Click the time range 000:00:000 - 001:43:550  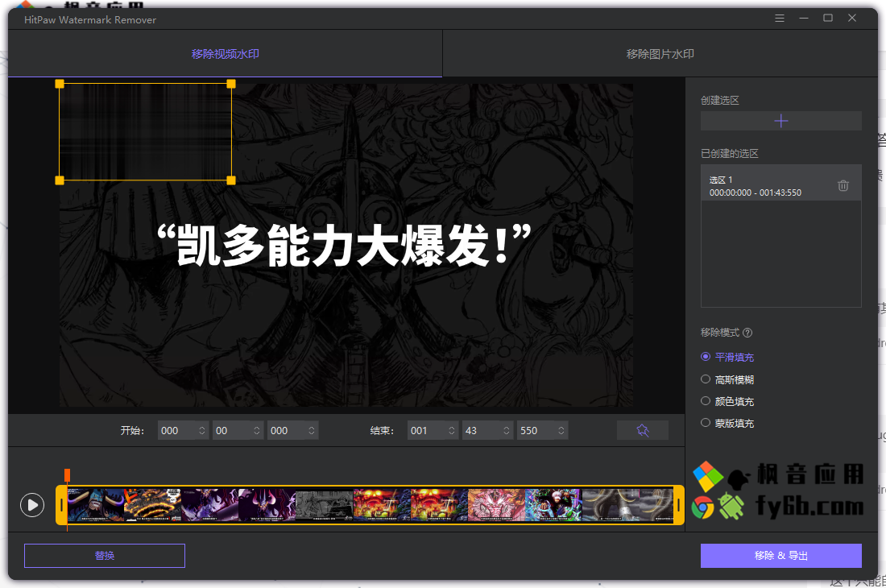[756, 193]
